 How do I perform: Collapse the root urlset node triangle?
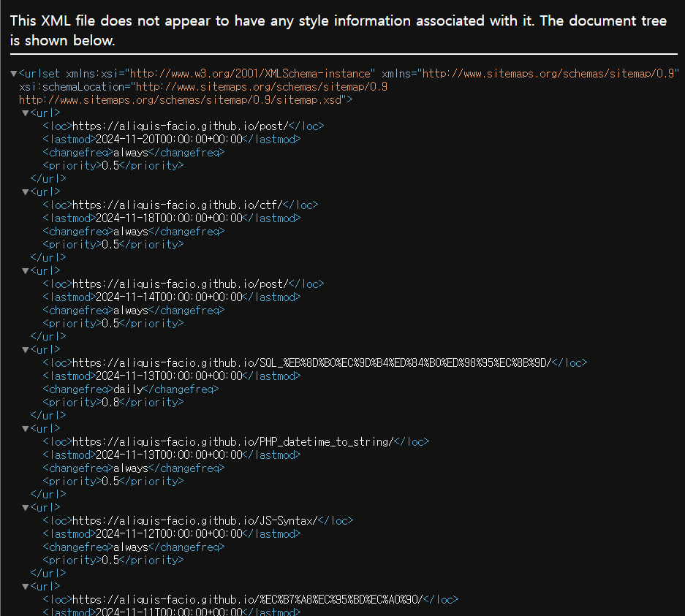pos(14,74)
